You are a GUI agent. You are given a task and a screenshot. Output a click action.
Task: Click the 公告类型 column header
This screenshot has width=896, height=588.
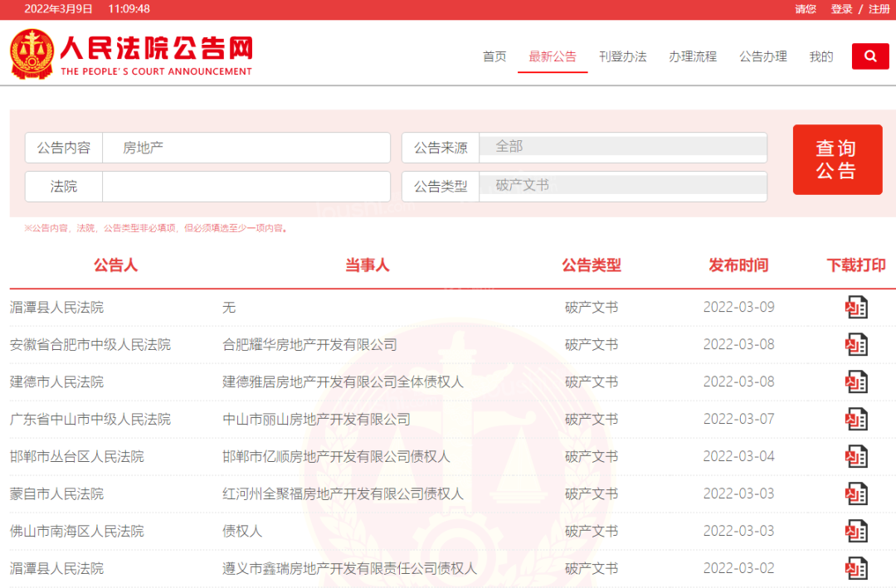[x=592, y=265]
